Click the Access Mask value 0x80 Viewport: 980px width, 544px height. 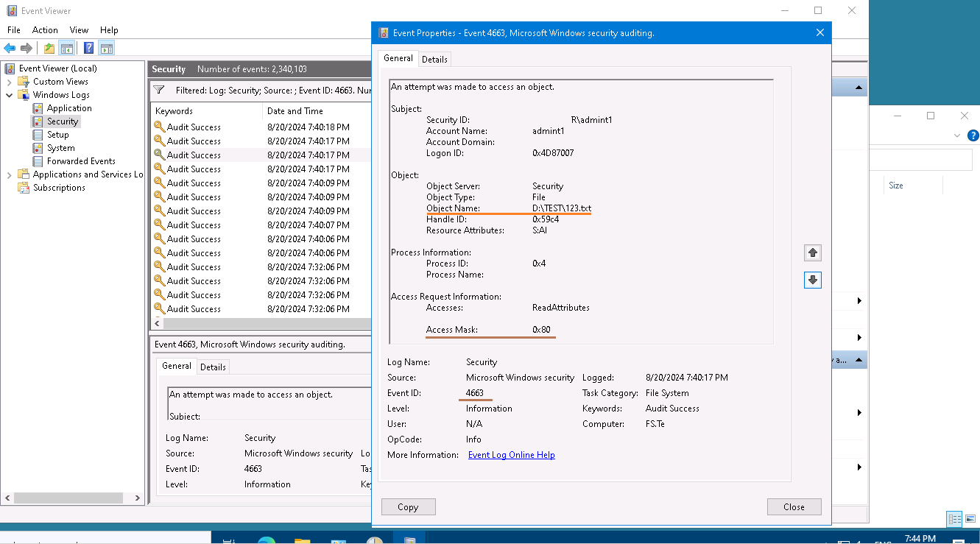pos(541,330)
